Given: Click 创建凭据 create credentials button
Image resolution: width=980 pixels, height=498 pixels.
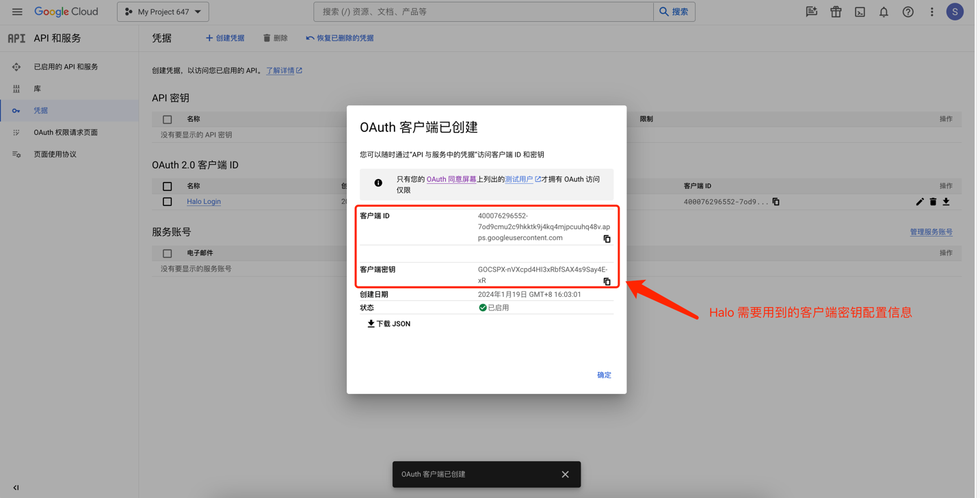Looking at the screenshot, I should tap(225, 38).
